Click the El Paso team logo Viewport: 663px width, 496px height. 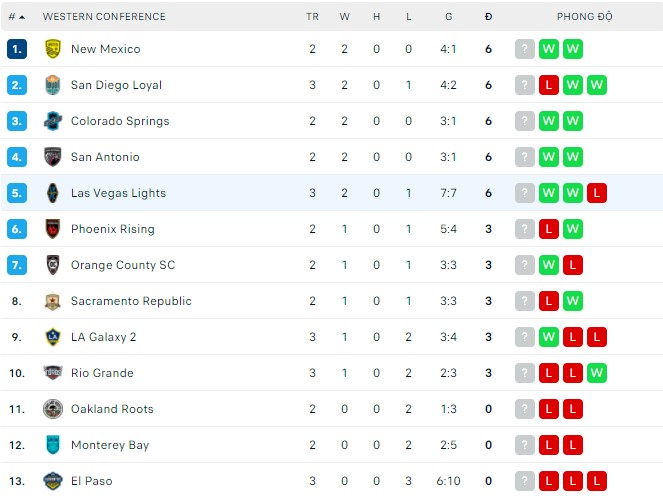coord(53,481)
